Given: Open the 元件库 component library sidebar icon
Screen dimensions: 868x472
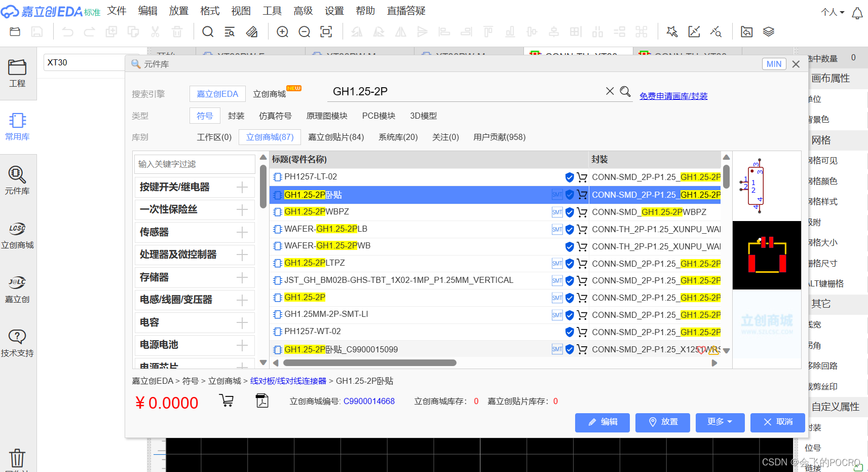Looking at the screenshot, I should [x=17, y=180].
